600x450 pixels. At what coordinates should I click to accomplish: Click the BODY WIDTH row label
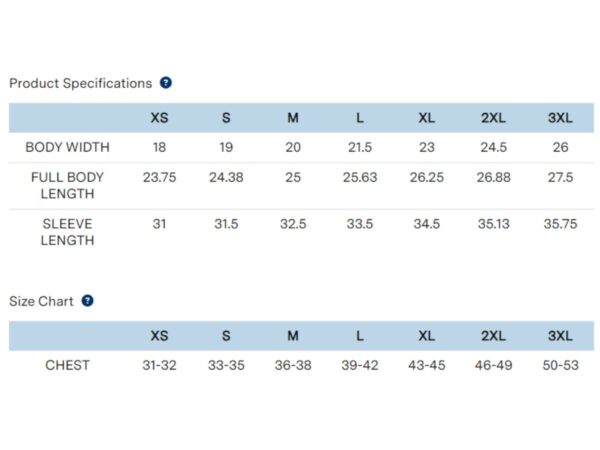click(67, 147)
